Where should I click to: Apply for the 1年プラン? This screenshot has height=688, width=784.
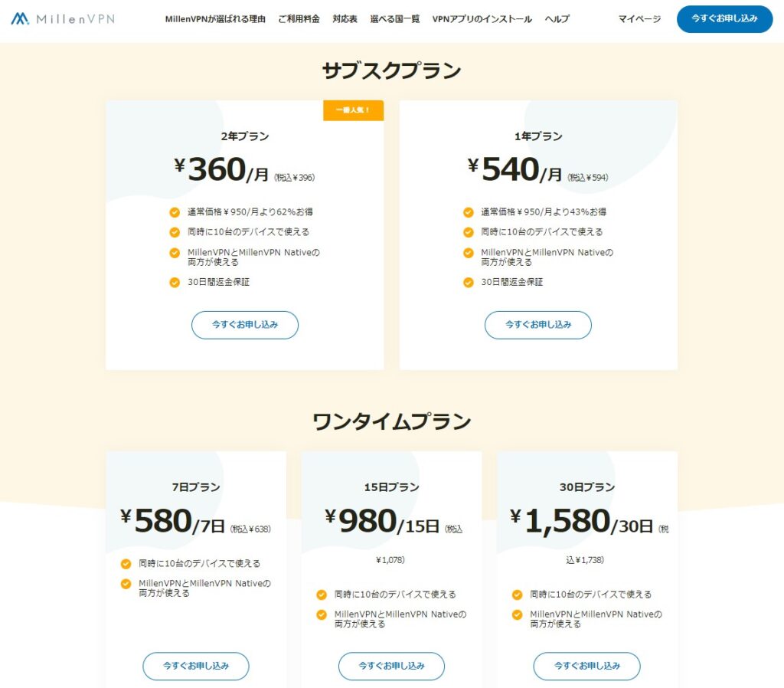537,325
